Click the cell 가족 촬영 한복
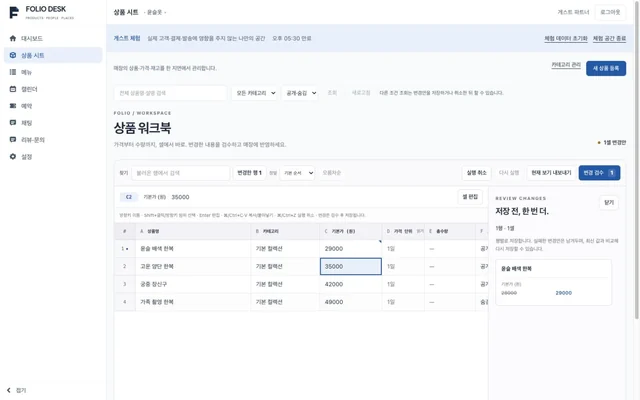The height and width of the screenshot is (400, 640). click(x=193, y=302)
